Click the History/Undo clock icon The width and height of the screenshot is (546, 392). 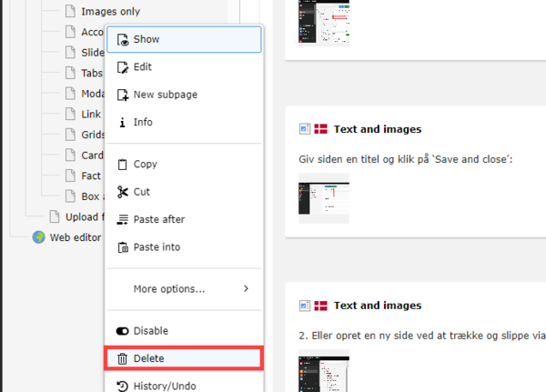point(122,386)
